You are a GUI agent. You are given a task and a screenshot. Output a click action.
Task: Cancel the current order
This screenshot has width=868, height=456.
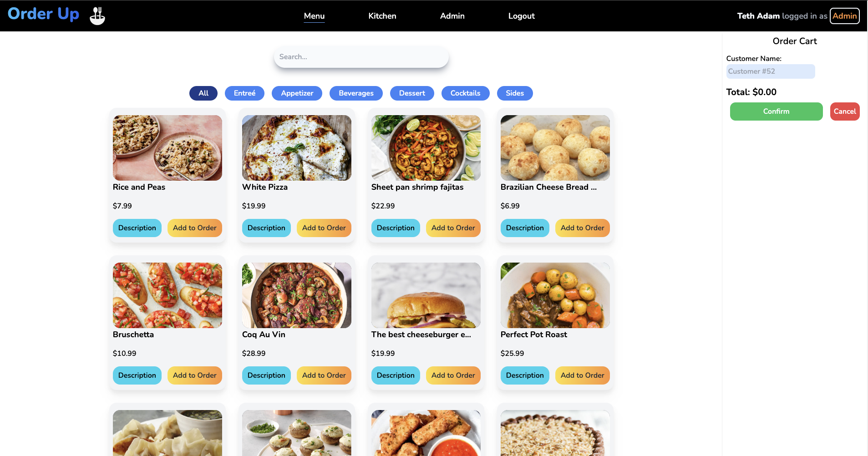coord(845,111)
